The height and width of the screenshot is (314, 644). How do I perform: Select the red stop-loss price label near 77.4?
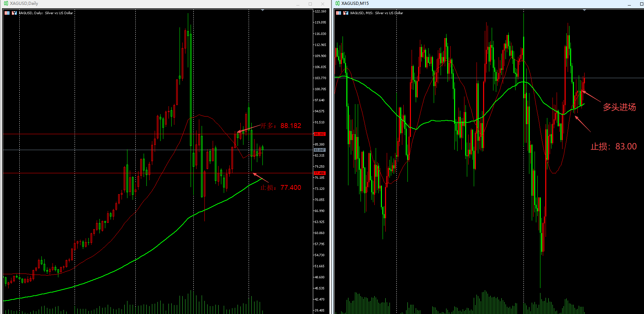click(319, 173)
